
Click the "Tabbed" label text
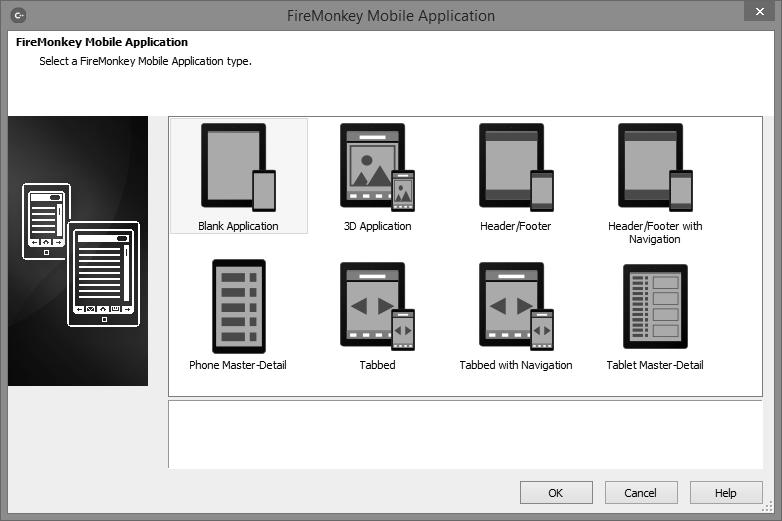click(378, 365)
